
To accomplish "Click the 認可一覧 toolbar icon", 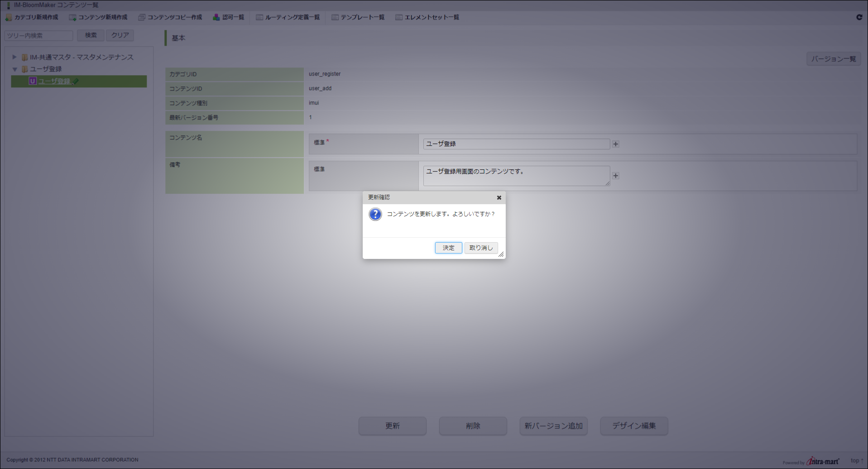I will coord(216,17).
